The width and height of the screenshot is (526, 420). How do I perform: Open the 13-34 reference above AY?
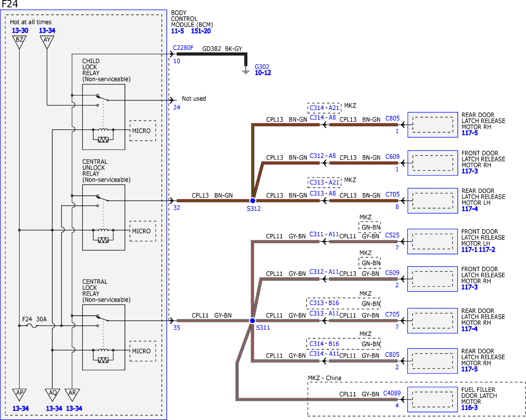(47, 31)
